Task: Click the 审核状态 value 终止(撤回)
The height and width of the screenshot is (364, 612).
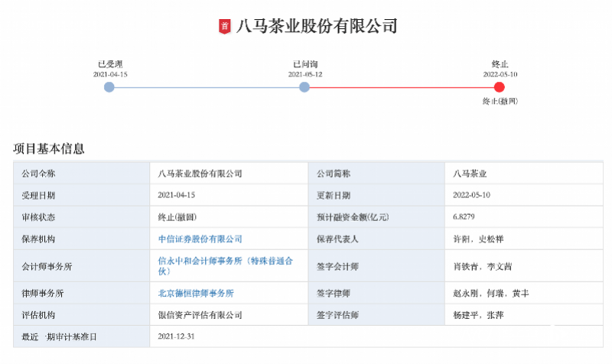Action: (x=177, y=217)
